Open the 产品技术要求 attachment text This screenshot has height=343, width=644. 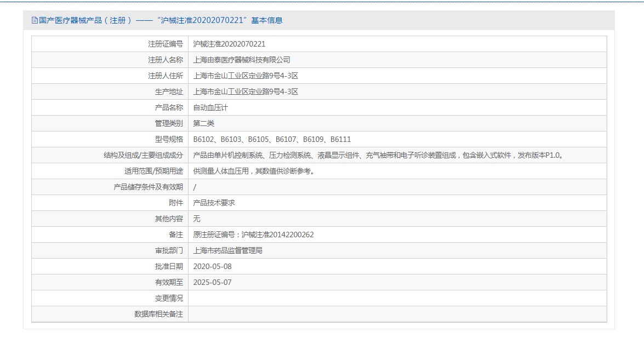[x=214, y=203]
